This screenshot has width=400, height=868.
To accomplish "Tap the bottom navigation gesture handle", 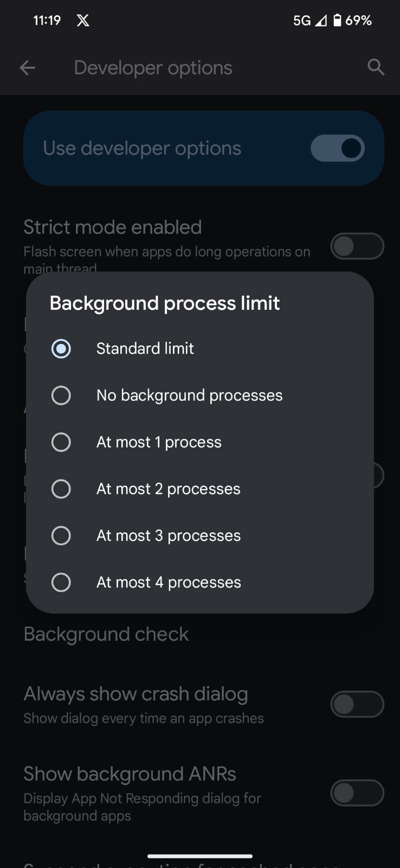I will tap(200, 857).
